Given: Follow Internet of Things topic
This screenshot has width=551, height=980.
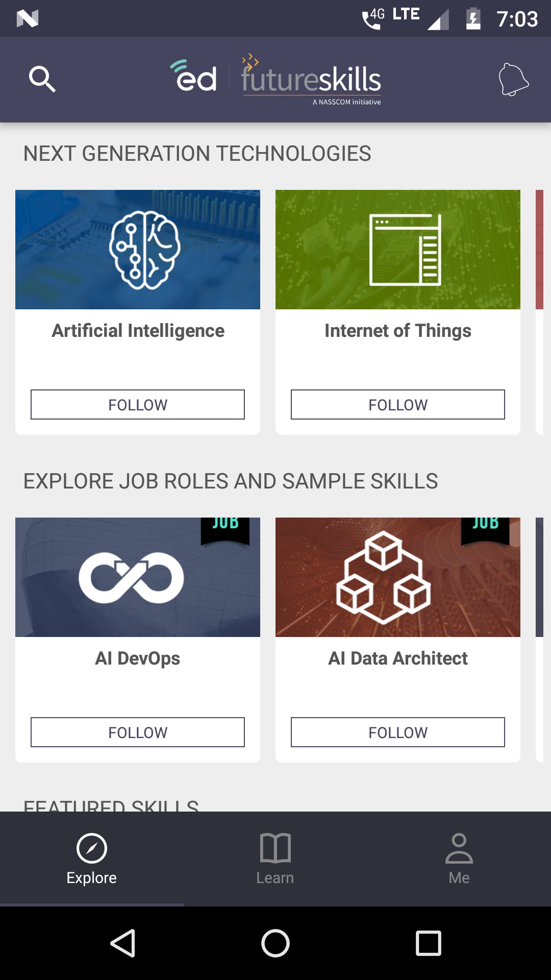Looking at the screenshot, I should point(398,405).
